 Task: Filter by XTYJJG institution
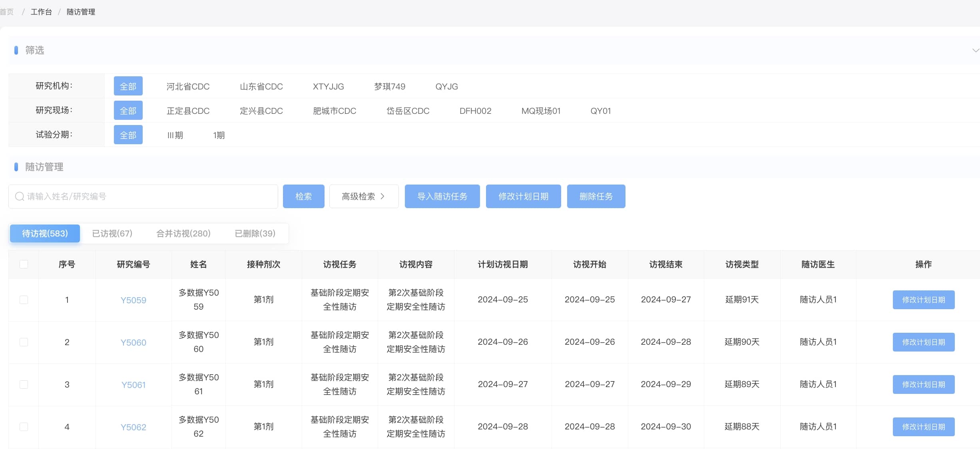tap(328, 87)
